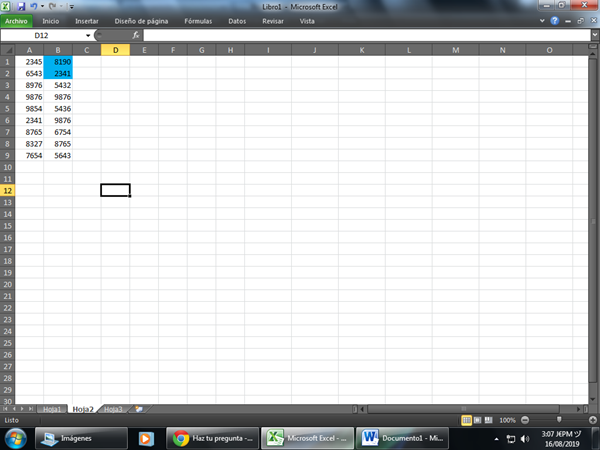The image size is (600, 450).
Task: Go to first sheet navigation arrow
Action: [x=6, y=409]
